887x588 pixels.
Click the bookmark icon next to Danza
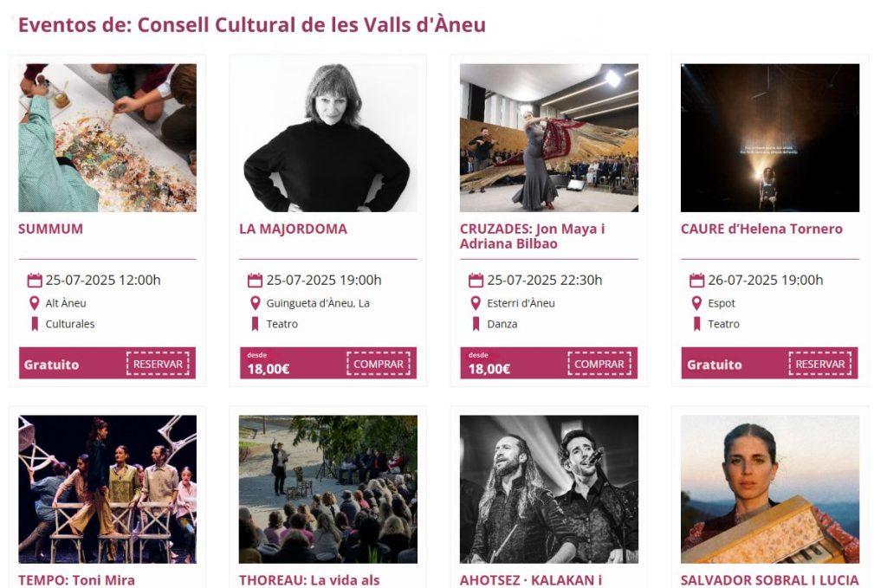tap(476, 324)
